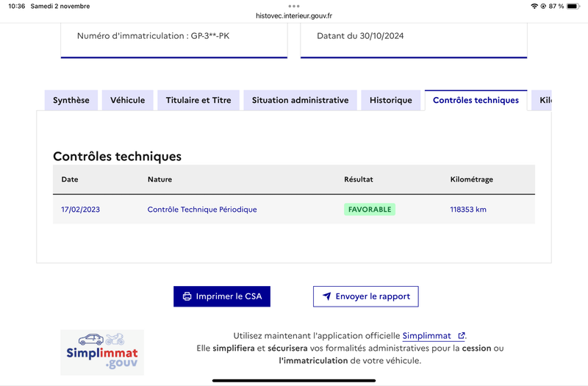Tap the three-dot multitasking menu at top
Viewport: 588px width, 386px height.
tap(294, 6)
